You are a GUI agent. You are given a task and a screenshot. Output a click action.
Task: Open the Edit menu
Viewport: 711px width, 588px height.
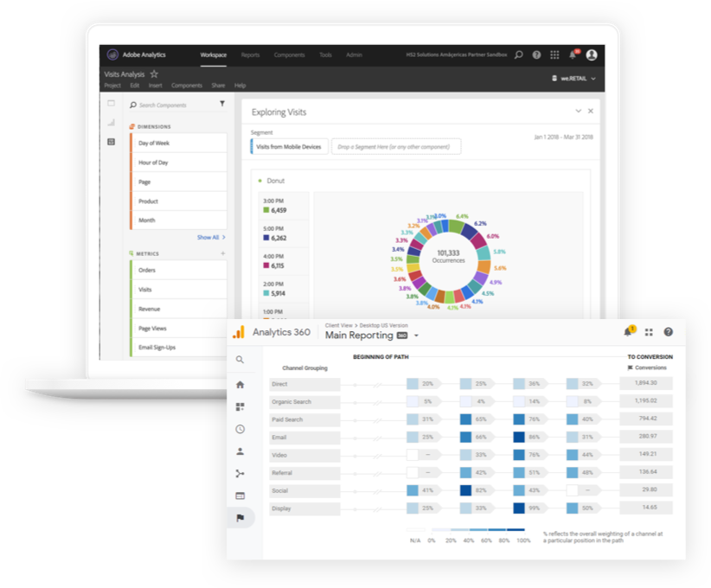[135, 86]
